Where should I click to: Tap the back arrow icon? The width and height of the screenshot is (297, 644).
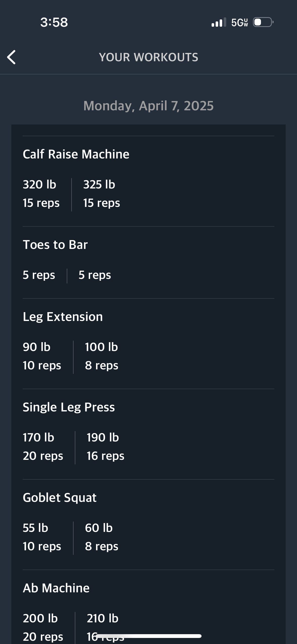coord(11,57)
